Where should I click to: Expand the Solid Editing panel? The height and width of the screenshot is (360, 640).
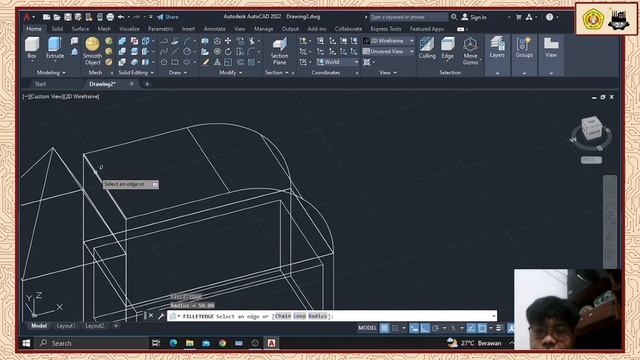tap(136, 73)
